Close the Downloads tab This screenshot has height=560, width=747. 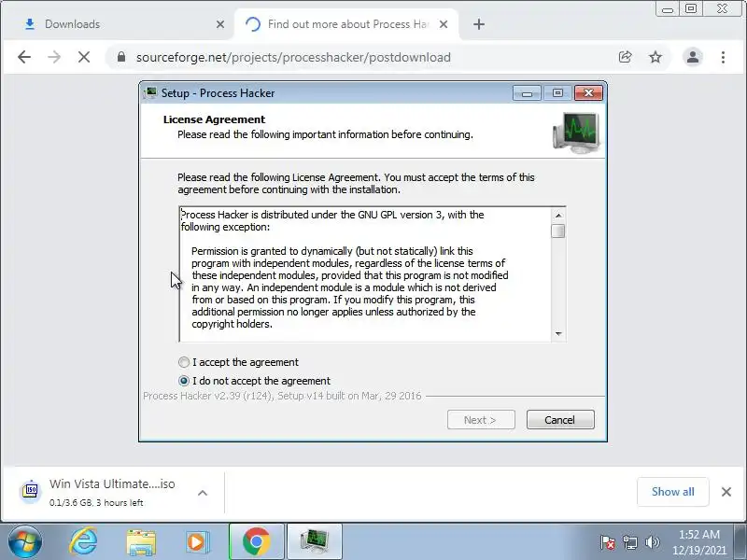220,24
